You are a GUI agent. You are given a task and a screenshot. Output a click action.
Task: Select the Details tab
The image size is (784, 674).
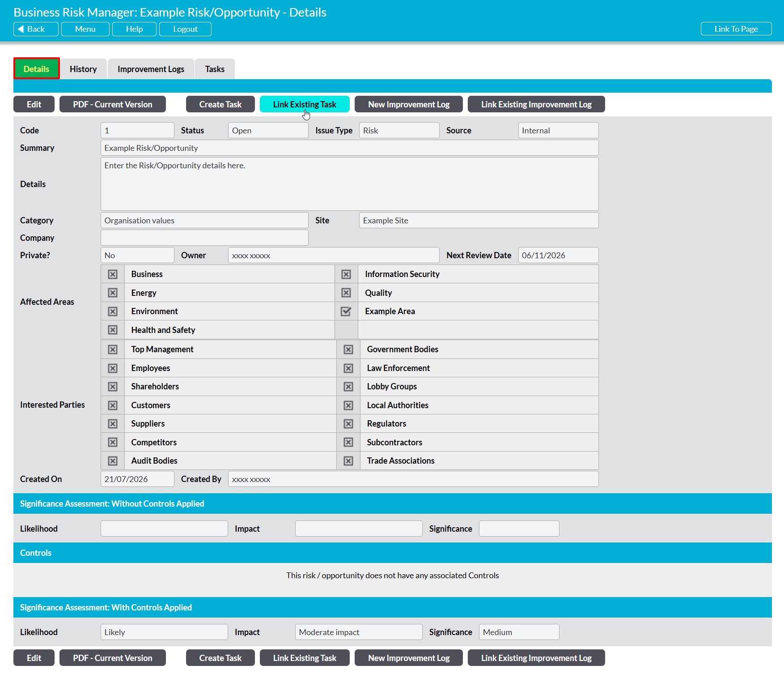[36, 69]
